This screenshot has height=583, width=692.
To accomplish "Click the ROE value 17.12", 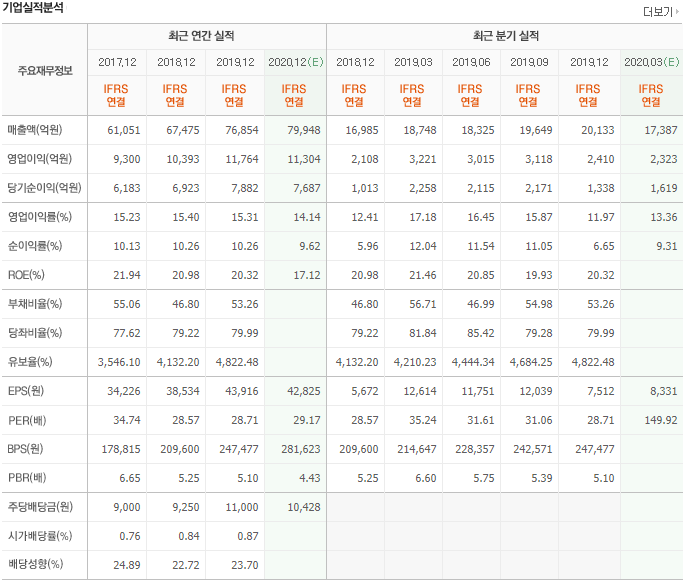I will [x=307, y=275].
